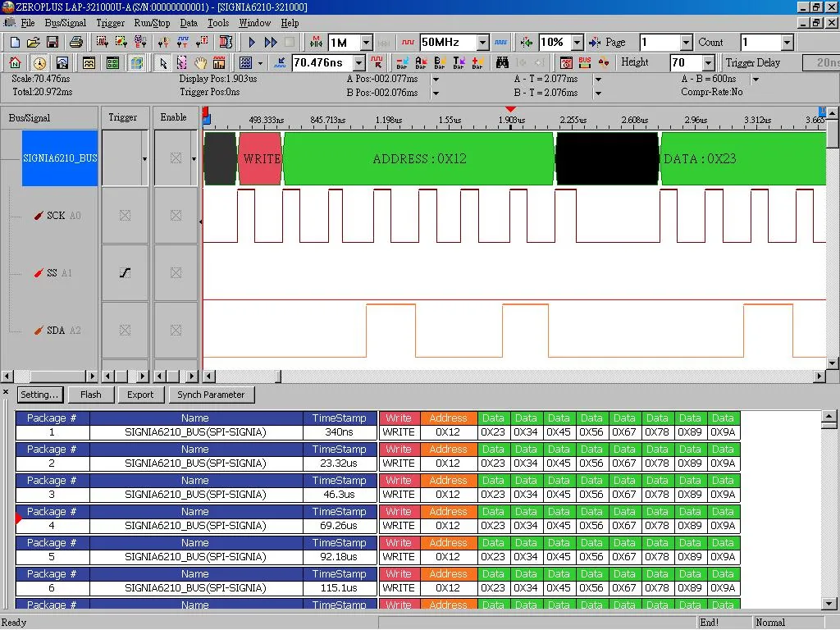The image size is (840, 630).
Task: Click the bar chart statistics icon
Action: [x=219, y=62]
